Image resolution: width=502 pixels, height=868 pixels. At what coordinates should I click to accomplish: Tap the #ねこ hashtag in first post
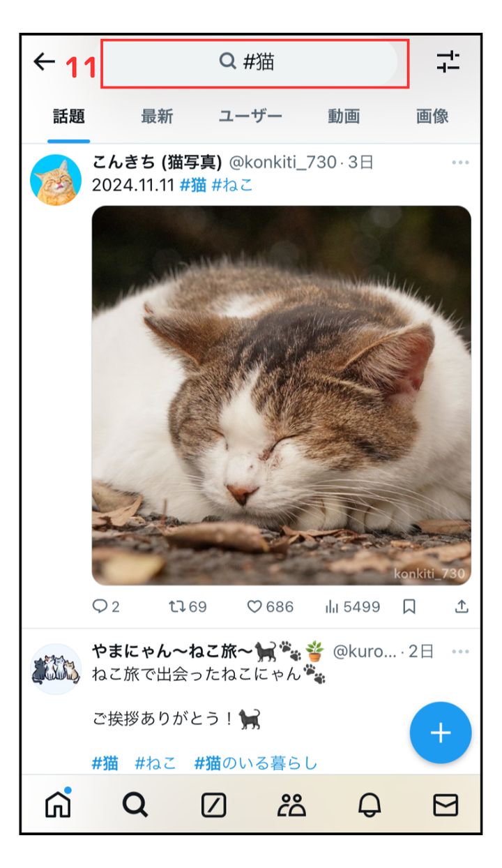(x=232, y=185)
